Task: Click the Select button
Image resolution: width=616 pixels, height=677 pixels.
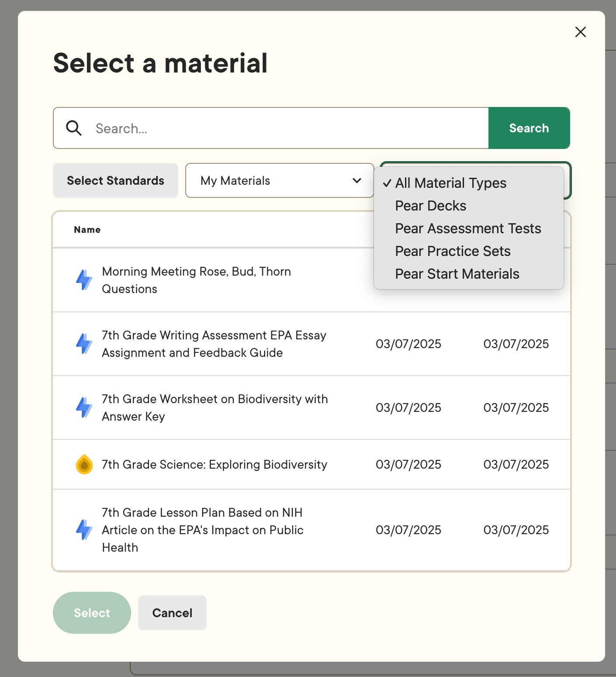Action: click(92, 613)
